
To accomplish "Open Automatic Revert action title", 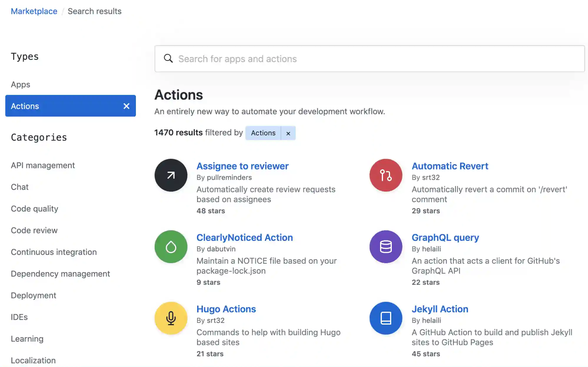I will pyautogui.click(x=450, y=166).
